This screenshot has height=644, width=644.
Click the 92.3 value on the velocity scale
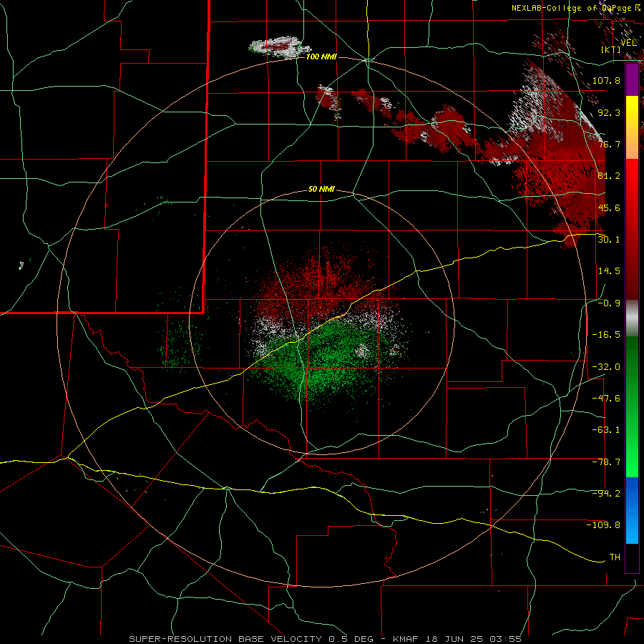tap(609, 112)
